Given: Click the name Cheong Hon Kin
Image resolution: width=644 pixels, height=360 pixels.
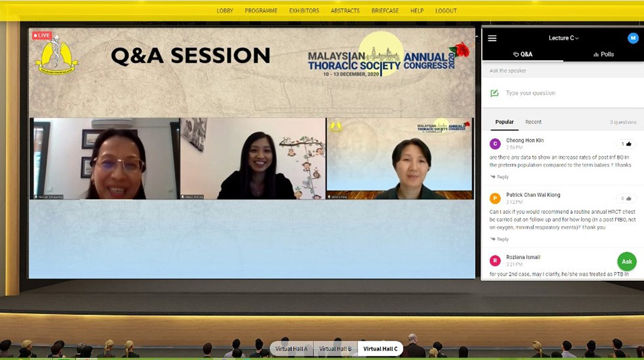Looking at the screenshot, I should [x=525, y=140].
